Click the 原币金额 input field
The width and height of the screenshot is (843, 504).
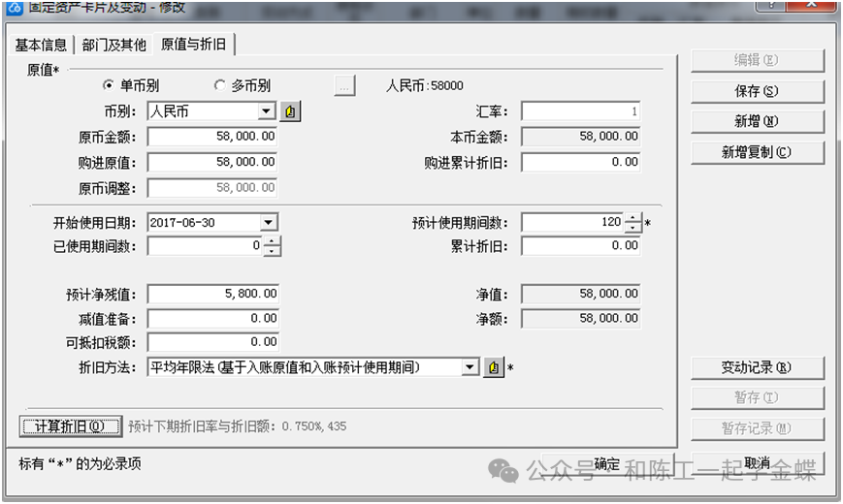point(212,137)
